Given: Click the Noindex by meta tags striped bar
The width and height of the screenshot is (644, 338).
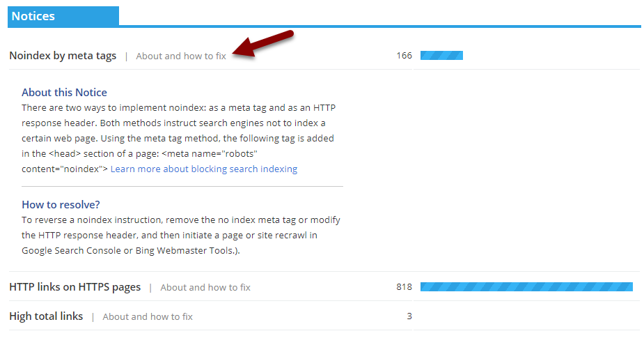Looking at the screenshot, I should (x=441, y=56).
